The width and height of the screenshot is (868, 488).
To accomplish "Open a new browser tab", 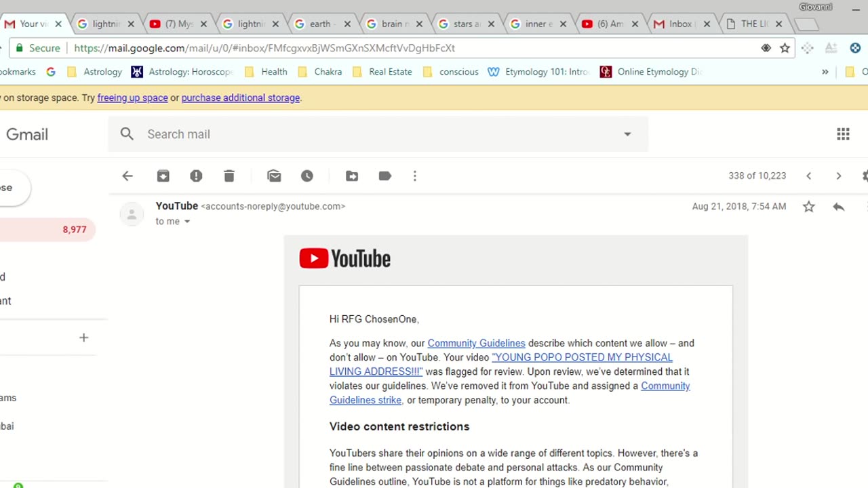I will click(806, 24).
